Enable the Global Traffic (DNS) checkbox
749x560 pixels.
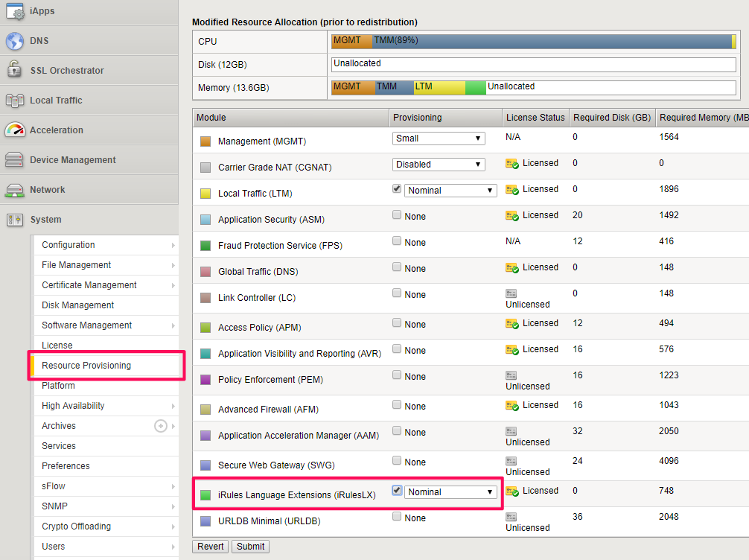[397, 267]
